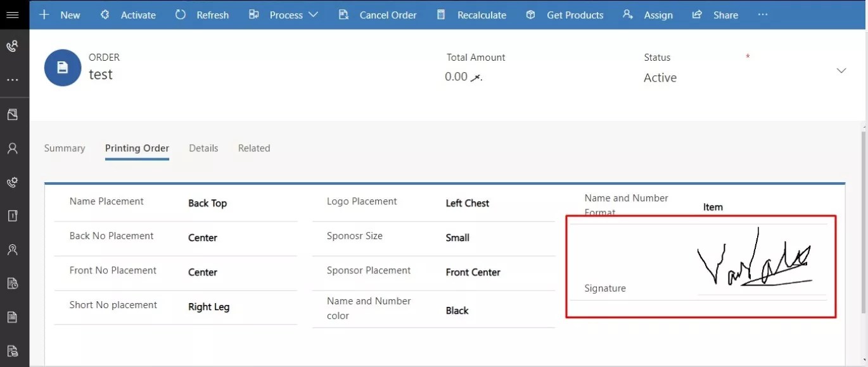This screenshot has height=367, width=868.
Task: Open the site map hamburger icon
Action: tap(13, 15)
